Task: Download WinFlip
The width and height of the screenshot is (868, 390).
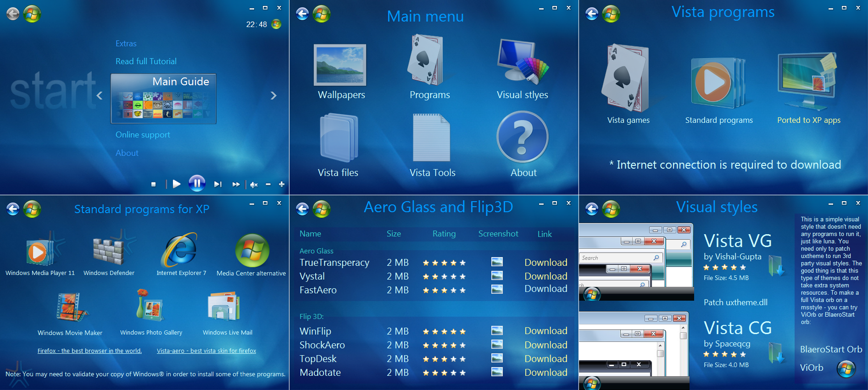Action: [546, 330]
